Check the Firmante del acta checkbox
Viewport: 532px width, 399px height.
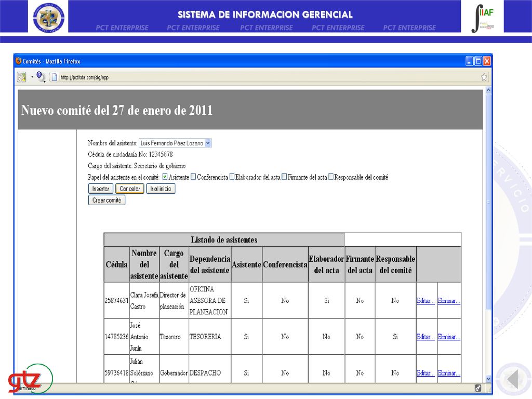point(284,177)
